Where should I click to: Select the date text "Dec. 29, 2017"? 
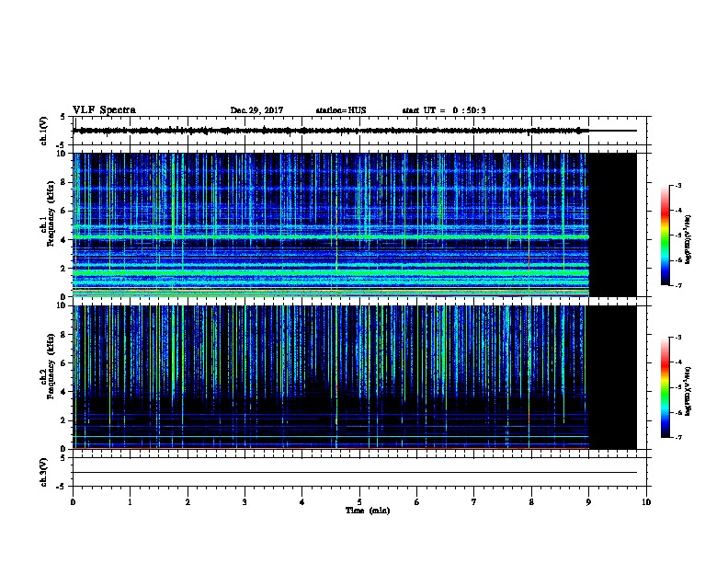[x=256, y=110]
